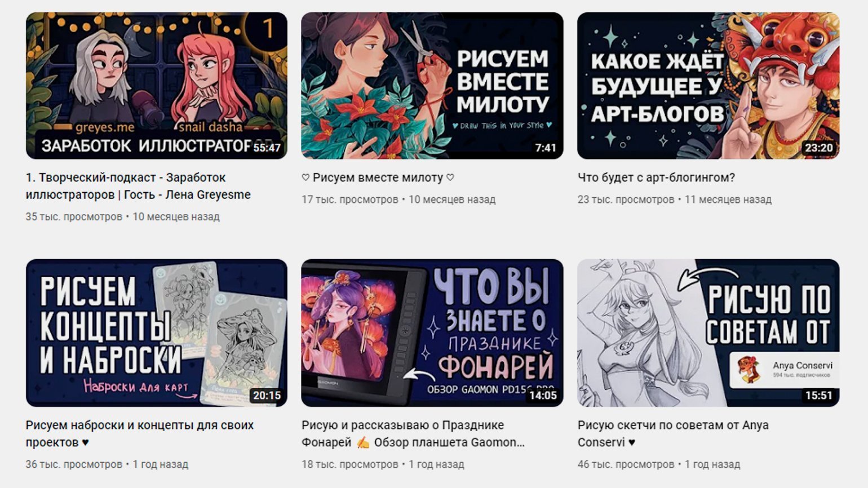Click the 7:41 duration badge

pos(545,148)
